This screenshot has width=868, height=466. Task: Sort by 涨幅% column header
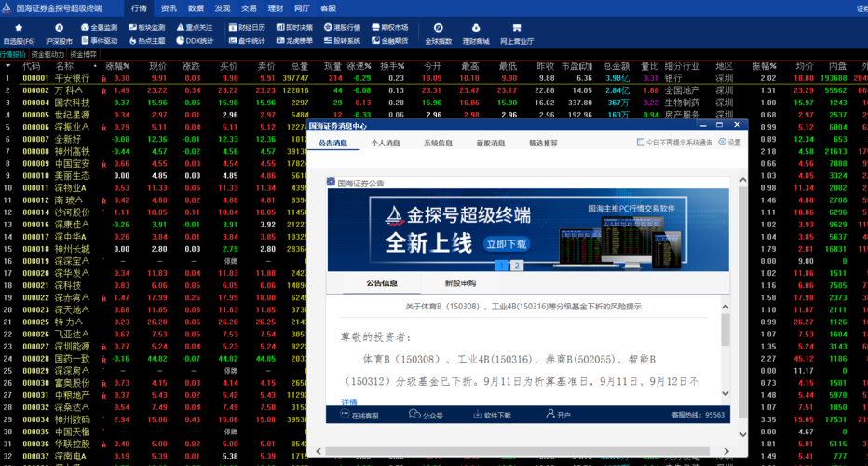pos(117,66)
